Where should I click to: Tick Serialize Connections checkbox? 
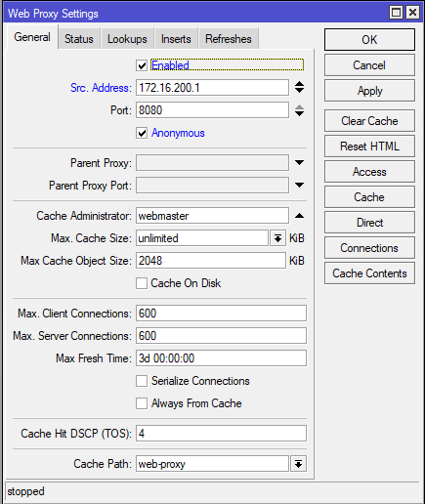[x=142, y=381]
